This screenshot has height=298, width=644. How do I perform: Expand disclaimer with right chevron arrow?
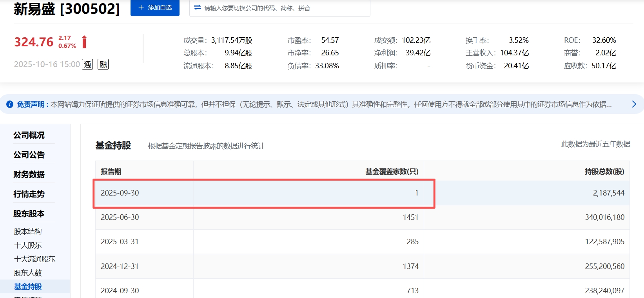[634, 104]
